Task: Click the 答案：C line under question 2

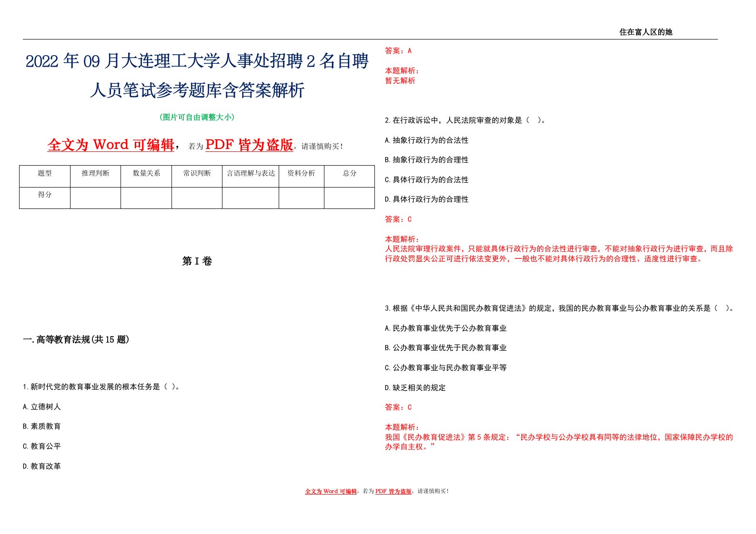Action: tap(398, 219)
